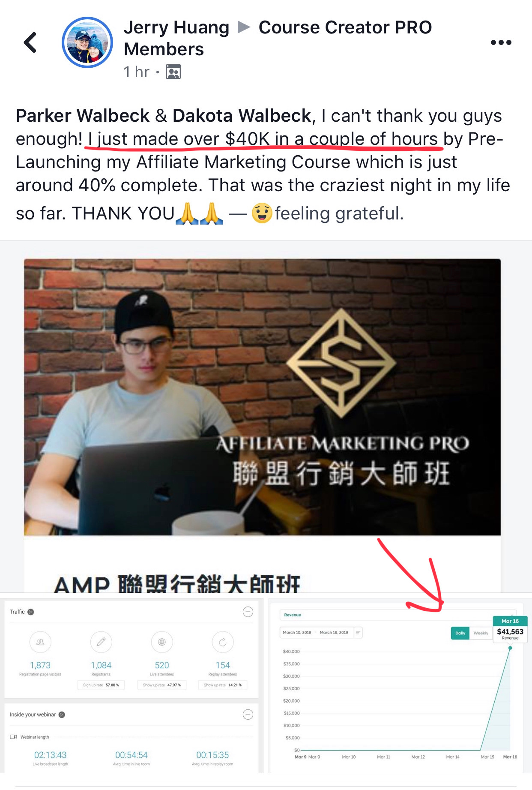Open Parker Walbeck's tagged profile

83,116
